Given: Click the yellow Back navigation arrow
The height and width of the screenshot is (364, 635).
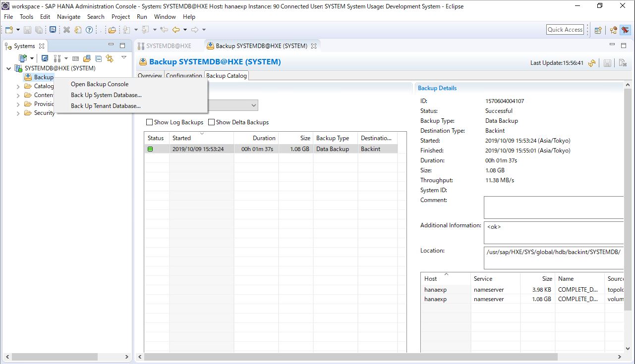Looking at the screenshot, I should 175,30.
